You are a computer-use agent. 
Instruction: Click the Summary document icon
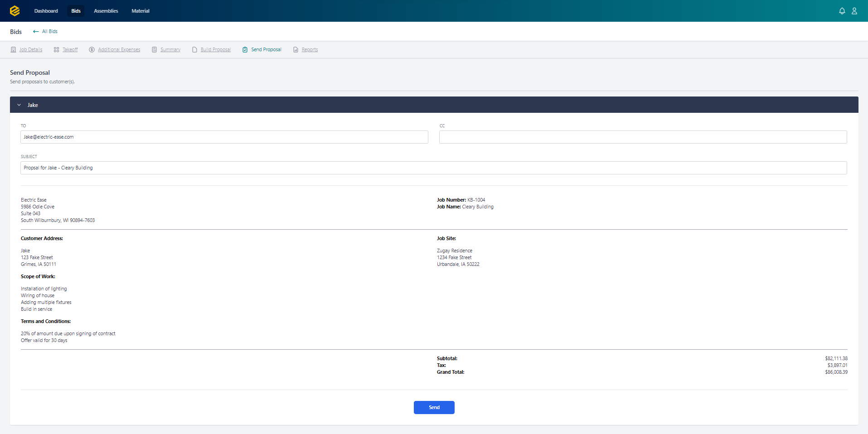click(x=154, y=49)
